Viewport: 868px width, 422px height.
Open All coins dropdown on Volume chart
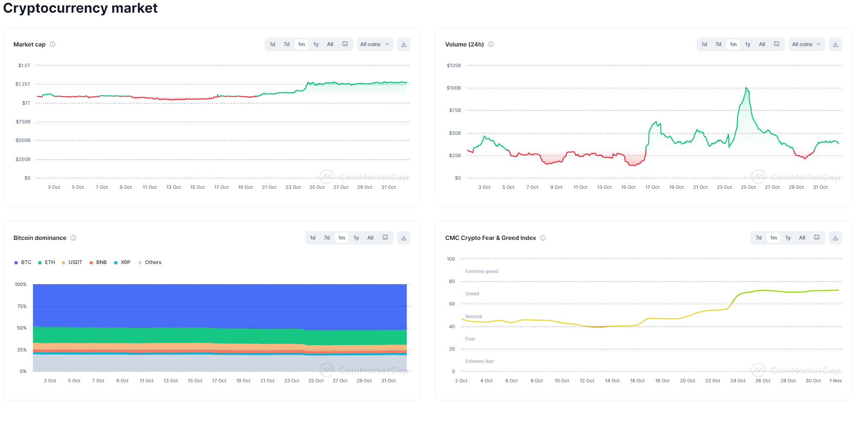(x=806, y=44)
